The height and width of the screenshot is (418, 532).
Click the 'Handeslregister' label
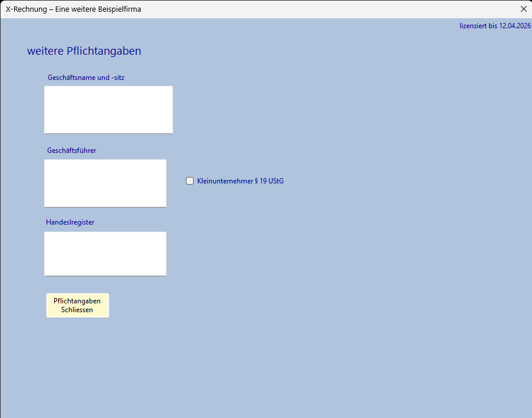(x=70, y=222)
